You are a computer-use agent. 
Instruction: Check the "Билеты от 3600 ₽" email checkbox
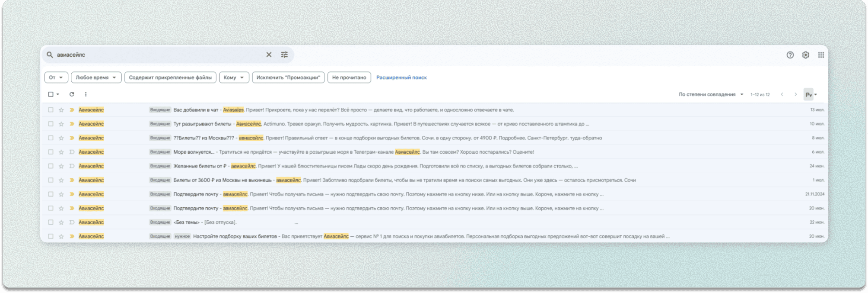click(x=51, y=180)
